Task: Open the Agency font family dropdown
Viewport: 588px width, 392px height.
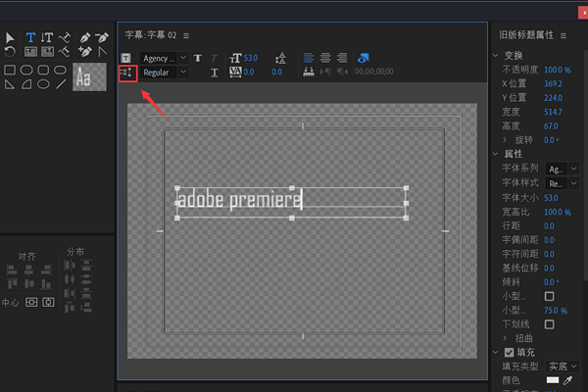Action: pyautogui.click(x=164, y=58)
